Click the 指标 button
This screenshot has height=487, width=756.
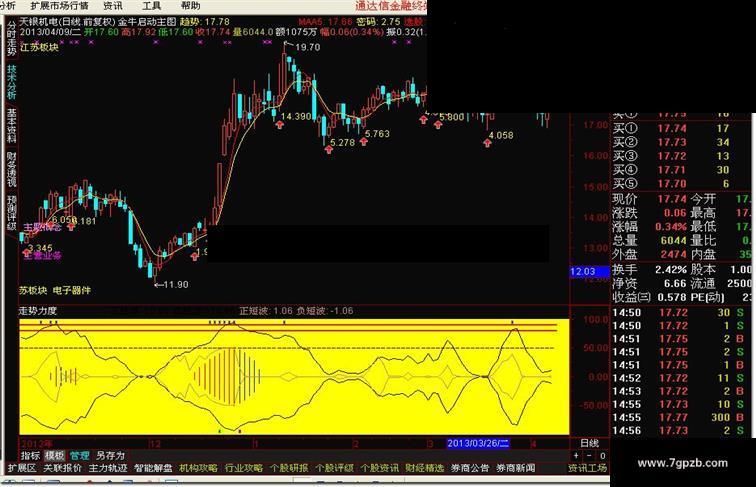click(30, 455)
